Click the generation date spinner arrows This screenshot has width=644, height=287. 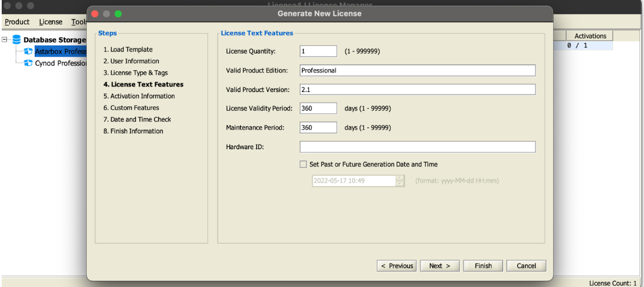click(400, 181)
